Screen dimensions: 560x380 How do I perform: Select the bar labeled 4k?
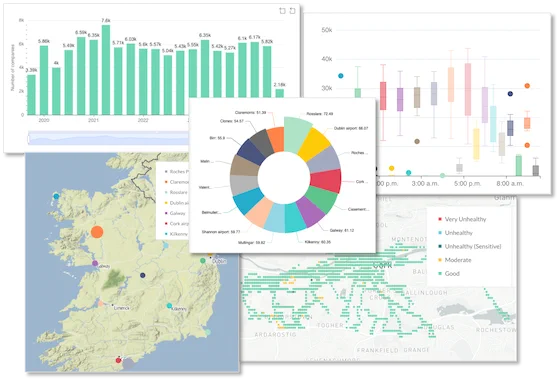(x=56, y=91)
